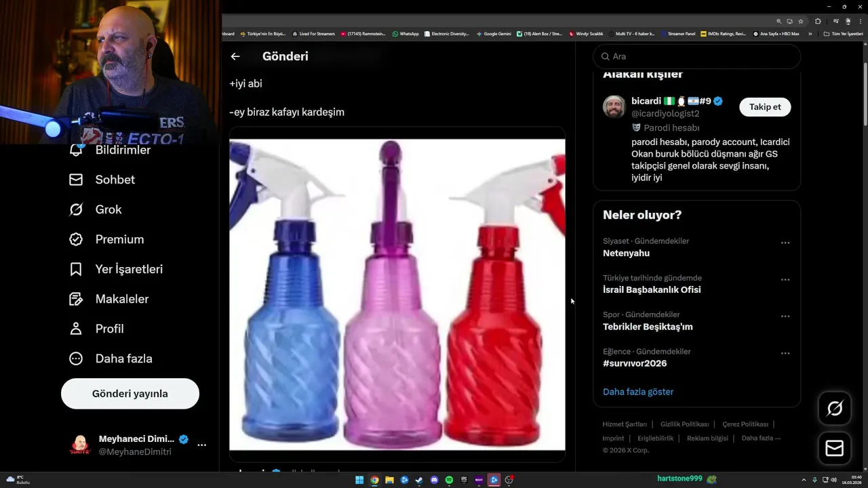Open Hizmet Şartları footer link
This screenshot has height=488, width=868.
pyautogui.click(x=625, y=424)
